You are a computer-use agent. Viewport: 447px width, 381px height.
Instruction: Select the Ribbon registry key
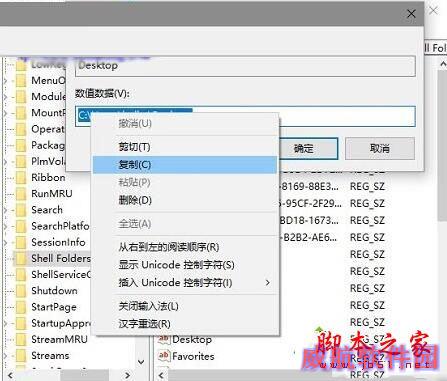[x=48, y=177]
